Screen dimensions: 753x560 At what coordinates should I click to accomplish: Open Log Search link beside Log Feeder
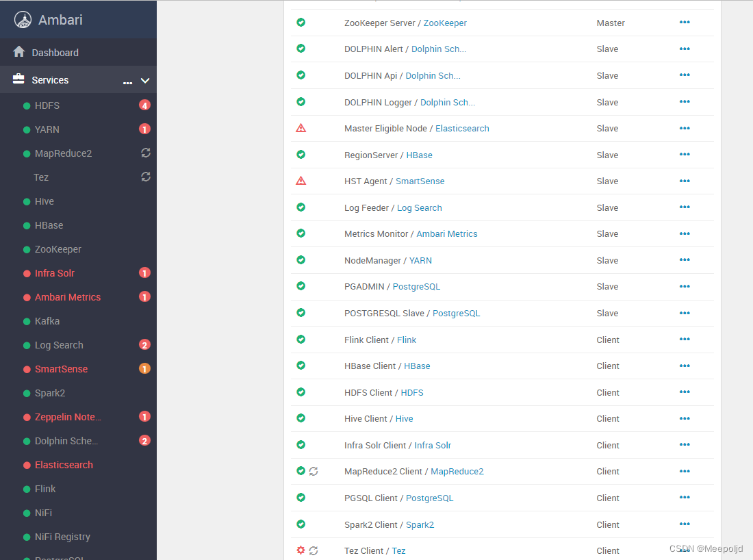click(419, 208)
